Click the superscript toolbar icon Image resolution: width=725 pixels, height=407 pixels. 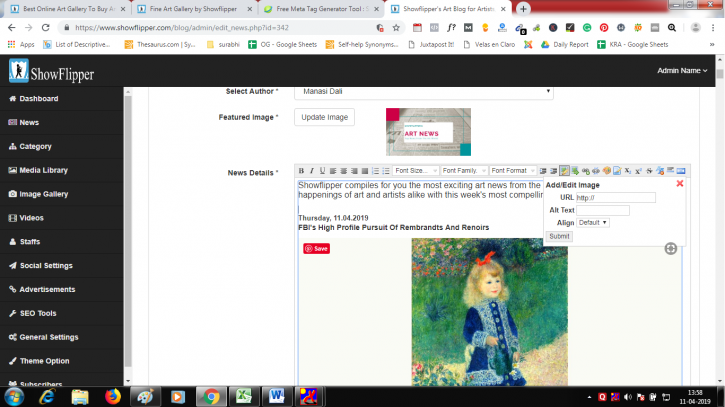click(x=639, y=171)
